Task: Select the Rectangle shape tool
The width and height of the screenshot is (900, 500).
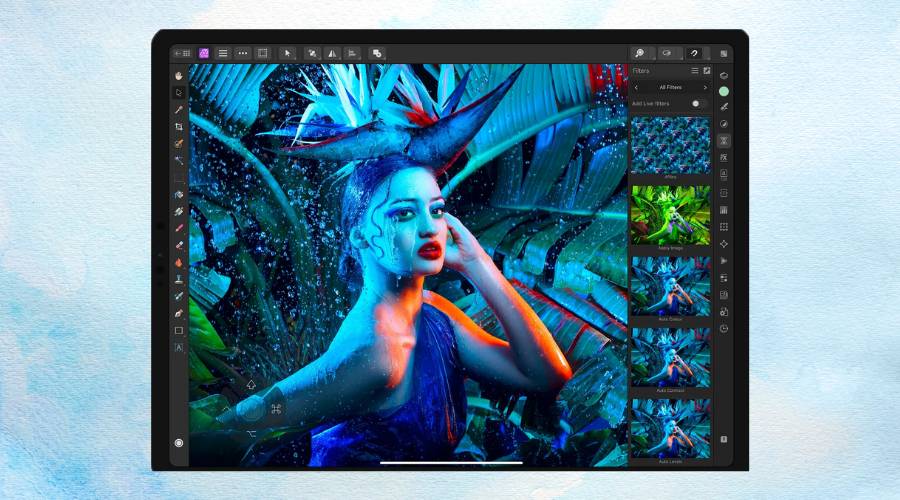Action: 179,331
